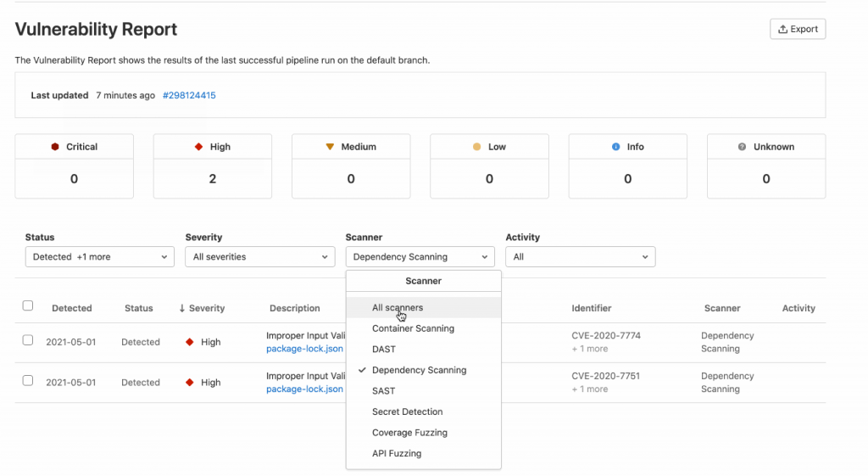
Task: Check the CVE-2020-7774 vulnerability row checkbox
Action: (x=28, y=340)
